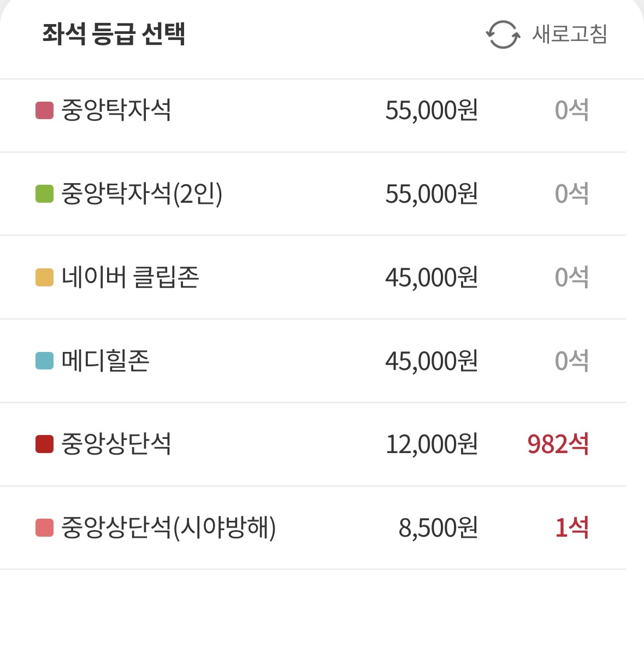Tap the 1석 remaining seat count

point(571,528)
